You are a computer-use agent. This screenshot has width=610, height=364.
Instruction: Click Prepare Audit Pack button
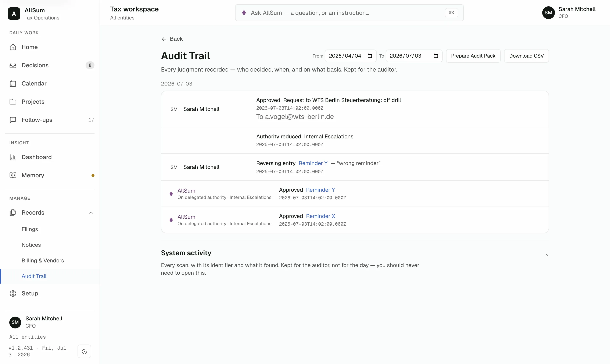pos(473,56)
